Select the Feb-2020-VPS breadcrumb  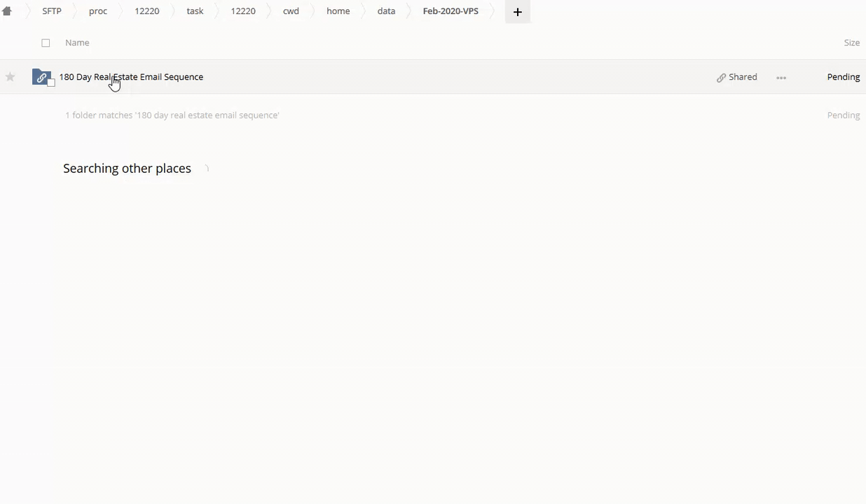coord(451,11)
